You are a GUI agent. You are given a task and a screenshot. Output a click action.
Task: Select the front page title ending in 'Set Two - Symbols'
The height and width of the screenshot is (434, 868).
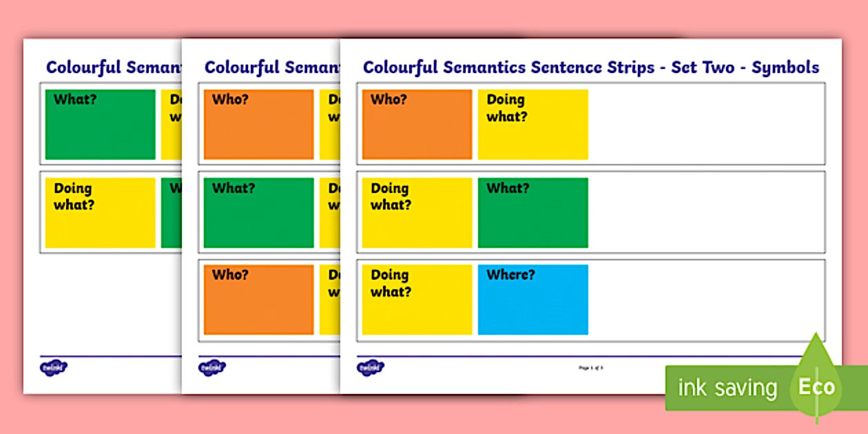click(x=590, y=68)
